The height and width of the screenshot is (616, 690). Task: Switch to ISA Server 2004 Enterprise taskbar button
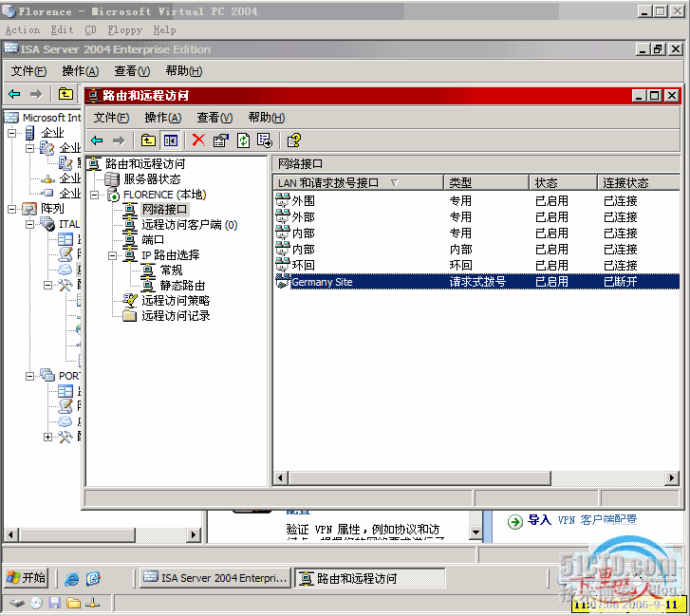click(x=215, y=578)
